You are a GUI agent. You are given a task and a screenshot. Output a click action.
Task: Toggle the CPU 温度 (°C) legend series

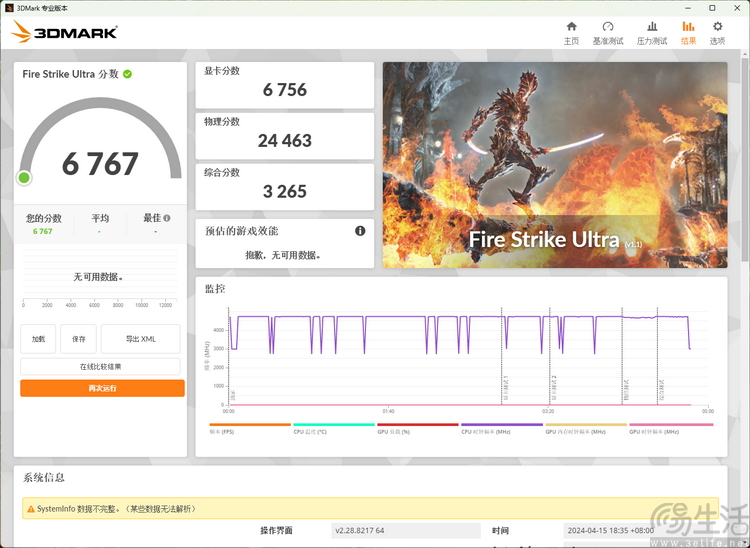point(334,428)
